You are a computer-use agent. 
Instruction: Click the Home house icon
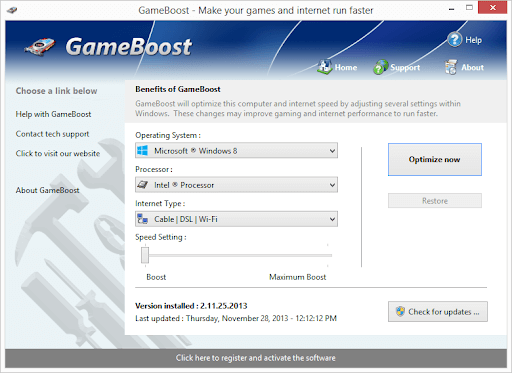(x=324, y=67)
